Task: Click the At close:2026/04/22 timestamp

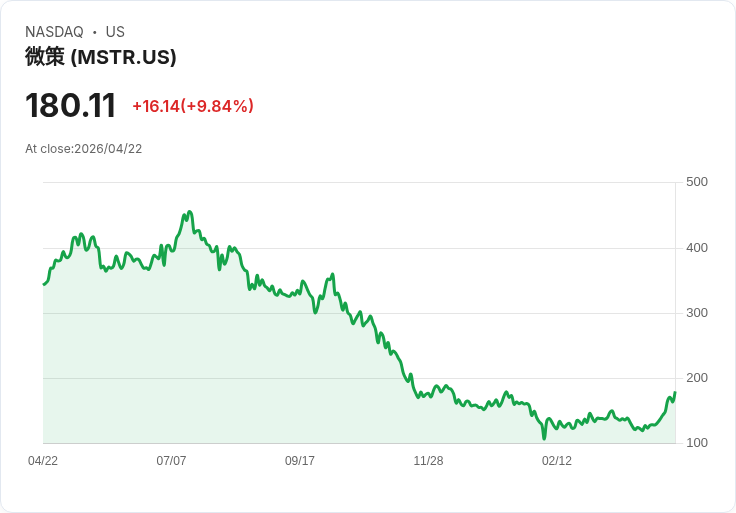Action: click(x=84, y=149)
